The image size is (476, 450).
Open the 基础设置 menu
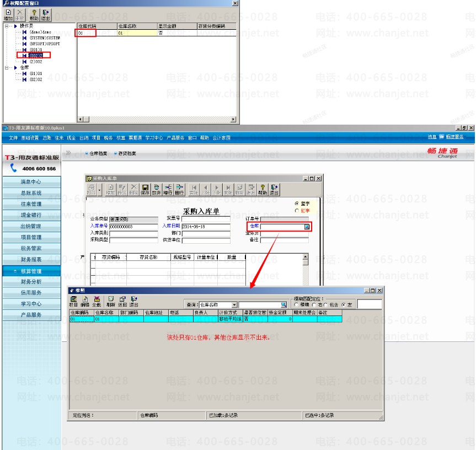(30, 138)
